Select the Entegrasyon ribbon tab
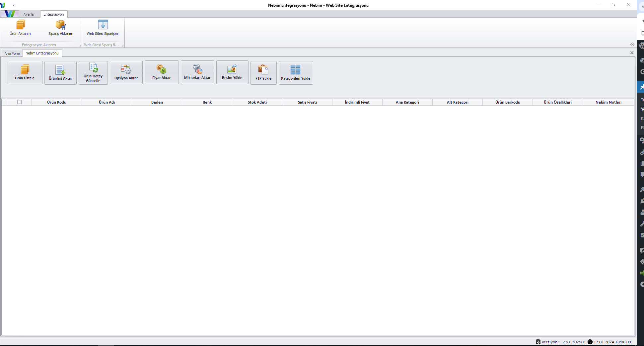The height and width of the screenshot is (346, 644). (54, 14)
